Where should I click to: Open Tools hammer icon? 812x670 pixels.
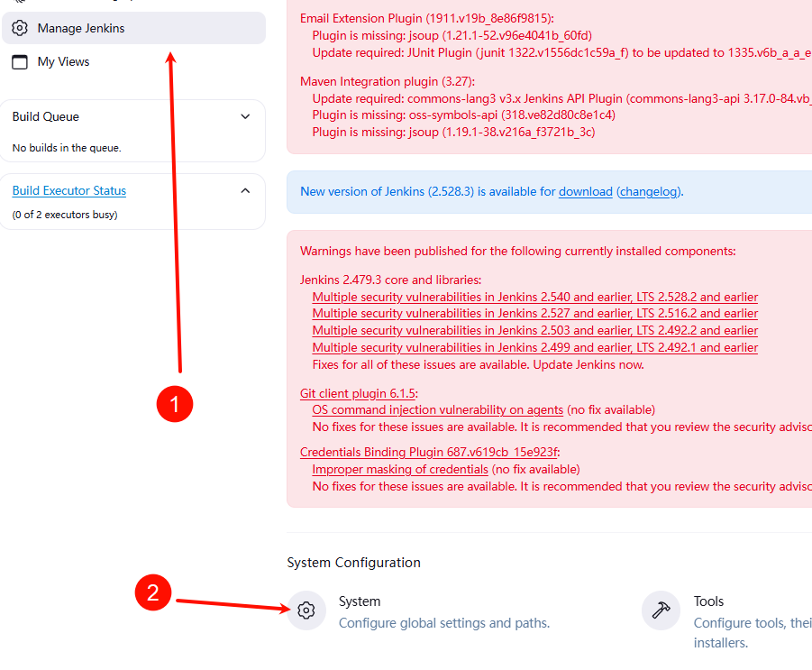click(x=661, y=610)
